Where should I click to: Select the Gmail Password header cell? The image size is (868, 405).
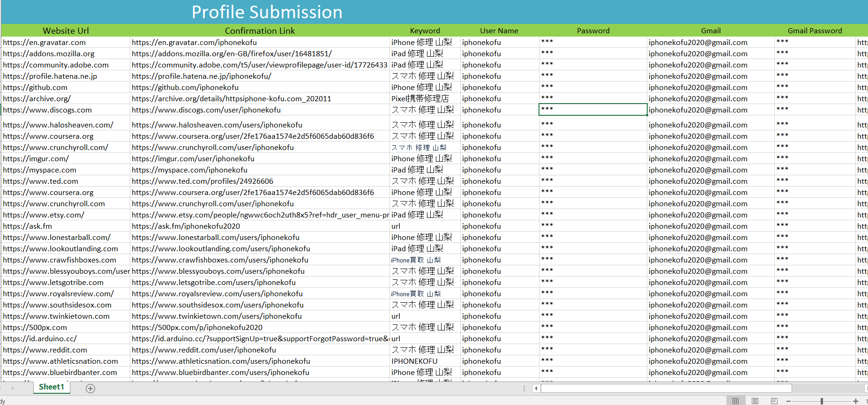click(x=815, y=30)
